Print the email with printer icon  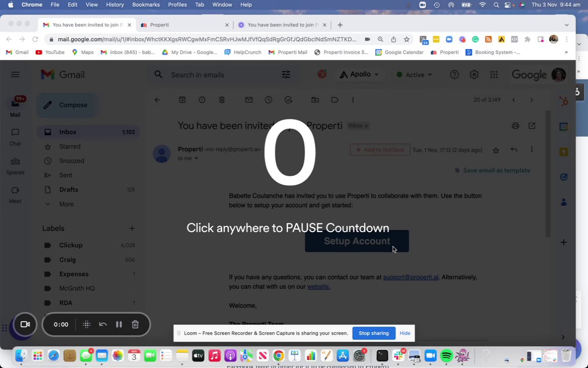515,126
